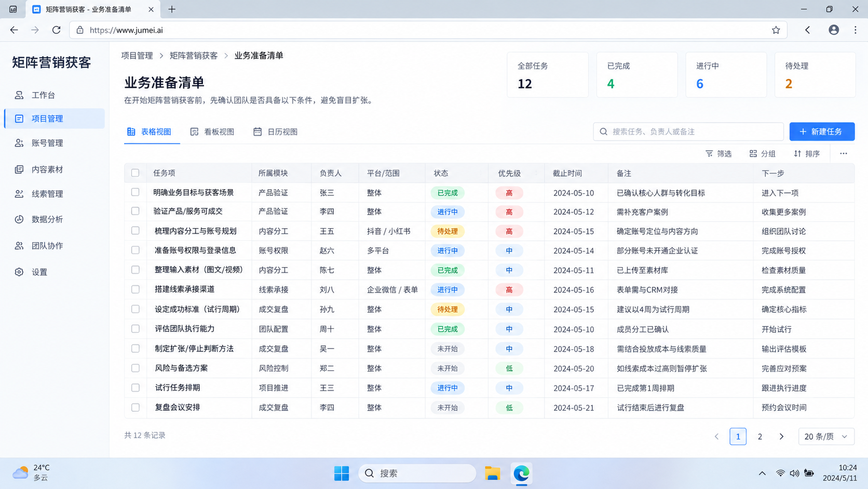Click the 账号管理 sidebar icon
Image resolution: width=868 pixels, height=489 pixels.
(19, 143)
